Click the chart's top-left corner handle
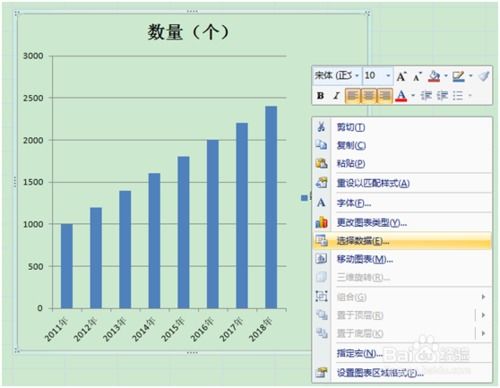The width and height of the screenshot is (500, 388). (x=17, y=13)
